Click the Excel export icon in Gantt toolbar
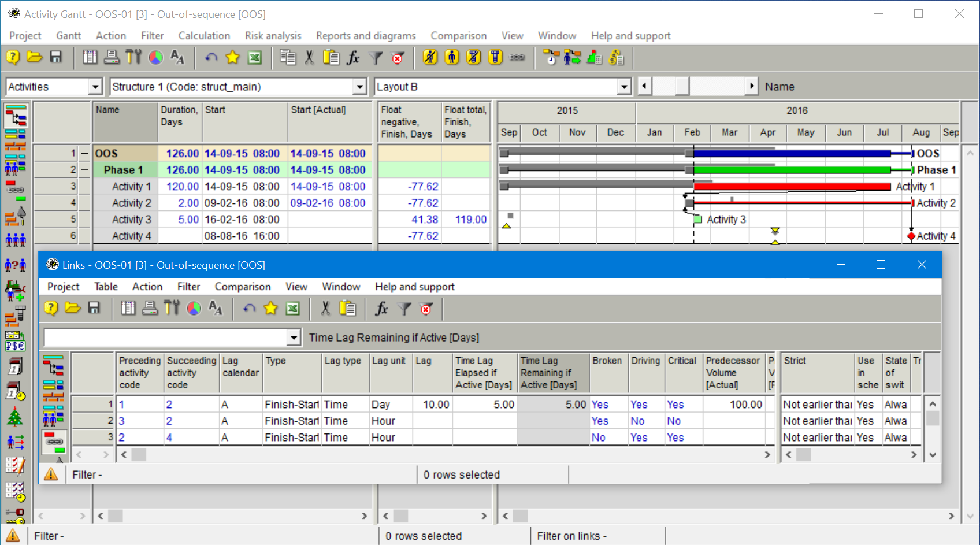Image resolution: width=980 pixels, height=545 pixels. [255, 57]
